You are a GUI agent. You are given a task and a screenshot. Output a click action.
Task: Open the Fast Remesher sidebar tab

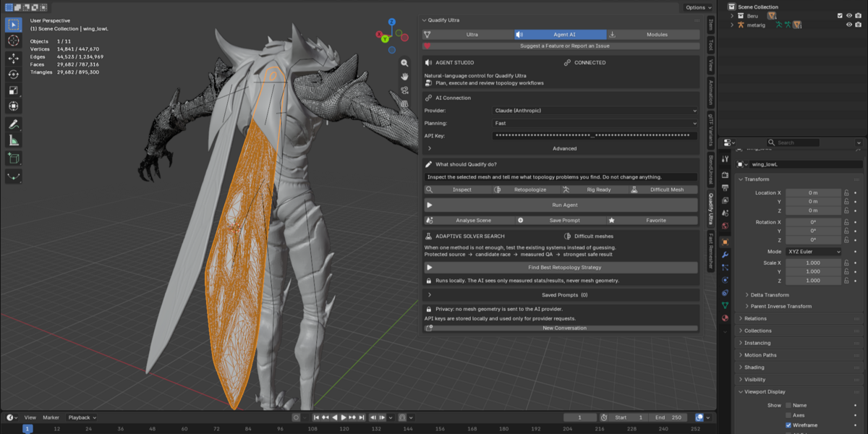point(710,248)
